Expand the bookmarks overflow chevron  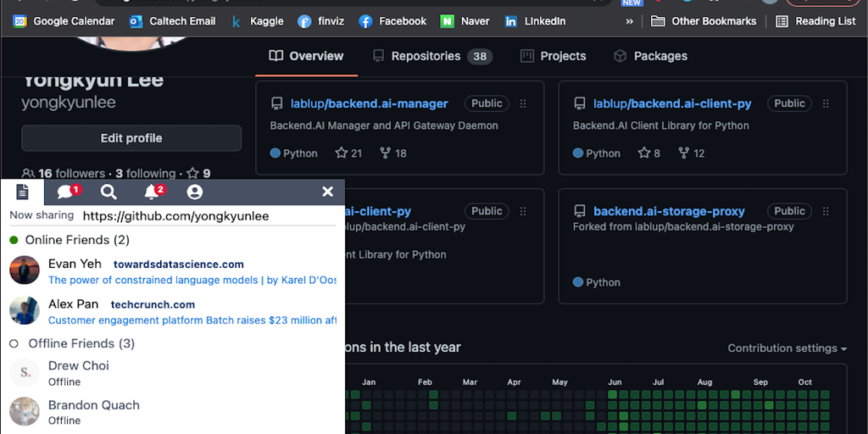[x=629, y=21]
